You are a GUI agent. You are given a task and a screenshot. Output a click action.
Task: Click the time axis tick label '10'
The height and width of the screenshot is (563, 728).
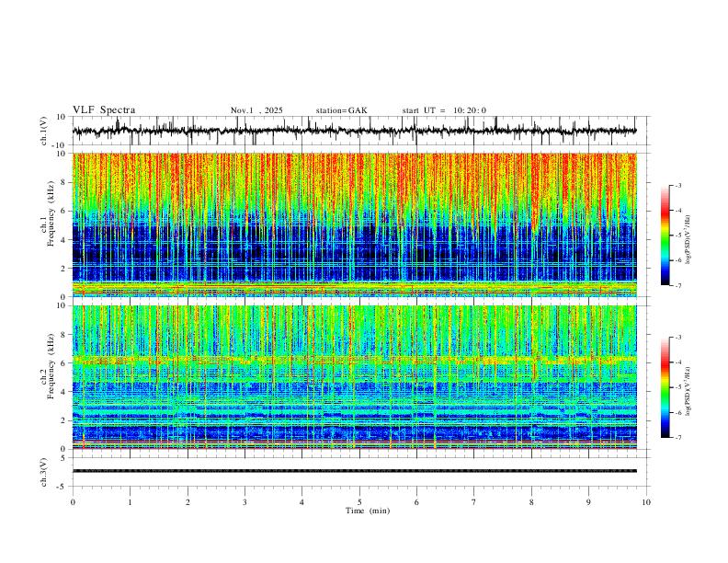pyautogui.click(x=646, y=502)
